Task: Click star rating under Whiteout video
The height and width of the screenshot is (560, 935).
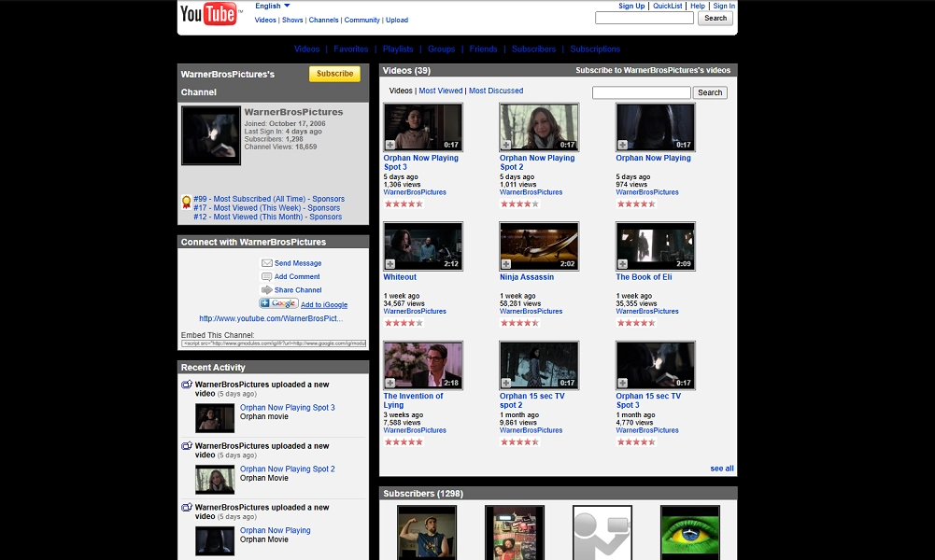Action: pos(404,323)
